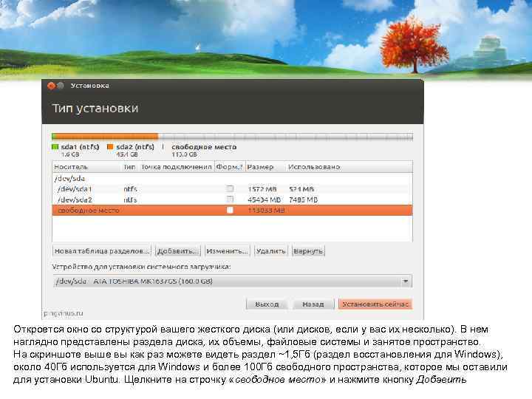This screenshot has width=532, height=399.
Task: Open the bootloader device dropdown /dev/sda
Action: [233, 282]
